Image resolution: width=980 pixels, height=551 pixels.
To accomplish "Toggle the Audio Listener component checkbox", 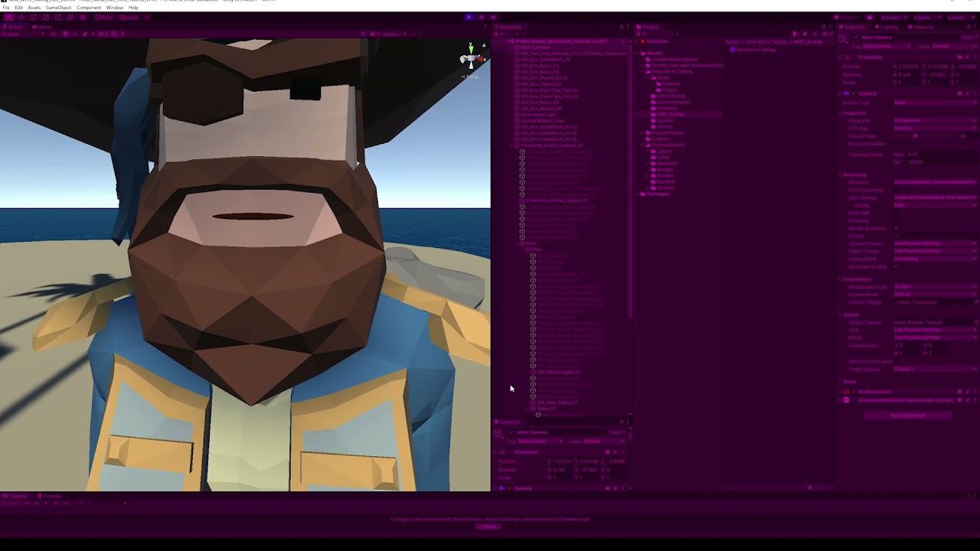I will [854, 392].
